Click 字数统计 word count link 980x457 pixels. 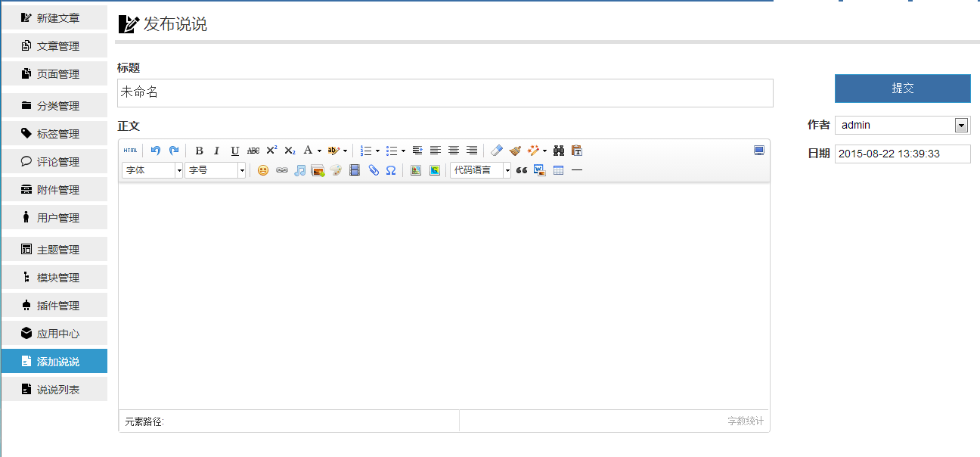pyautogui.click(x=745, y=421)
